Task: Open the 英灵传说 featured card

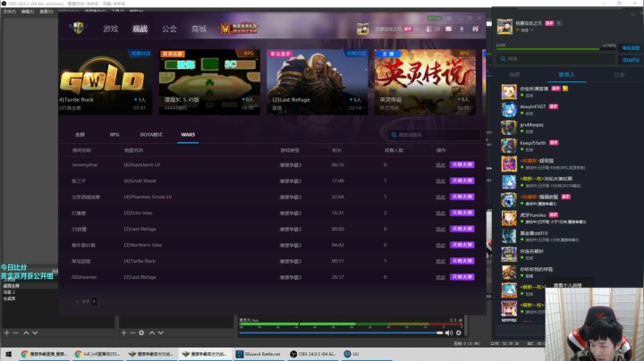Action: point(425,82)
